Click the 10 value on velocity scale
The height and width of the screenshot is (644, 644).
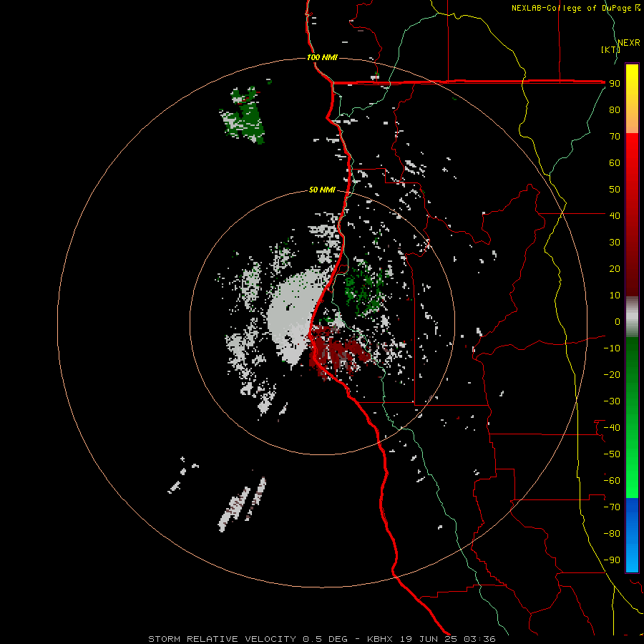(615, 296)
